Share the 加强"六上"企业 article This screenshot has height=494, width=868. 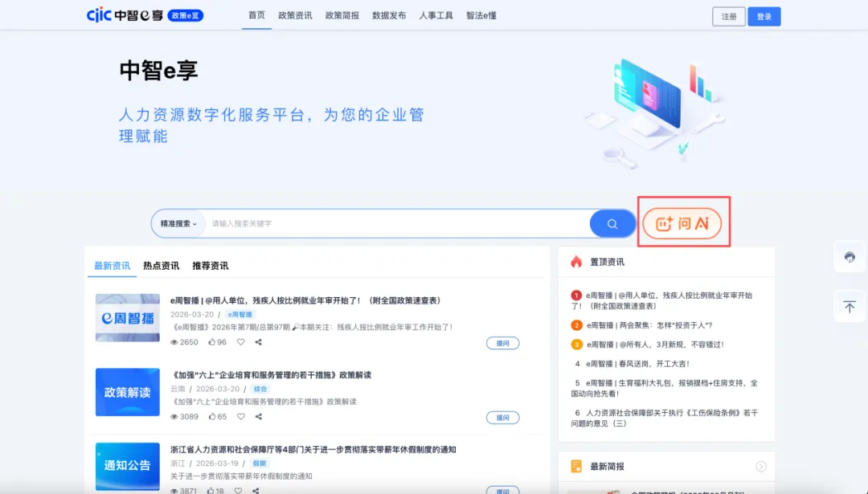click(x=258, y=417)
